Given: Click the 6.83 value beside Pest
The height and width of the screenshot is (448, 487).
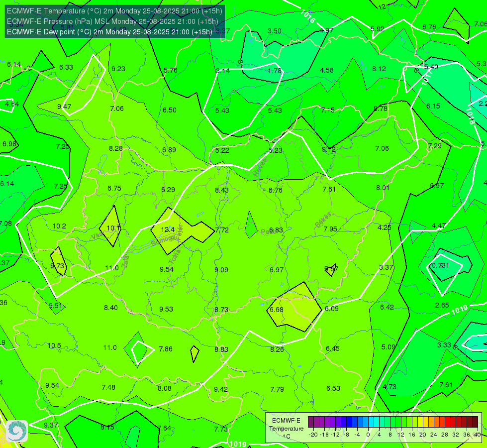Looking at the screenshot, I should 276,230.
